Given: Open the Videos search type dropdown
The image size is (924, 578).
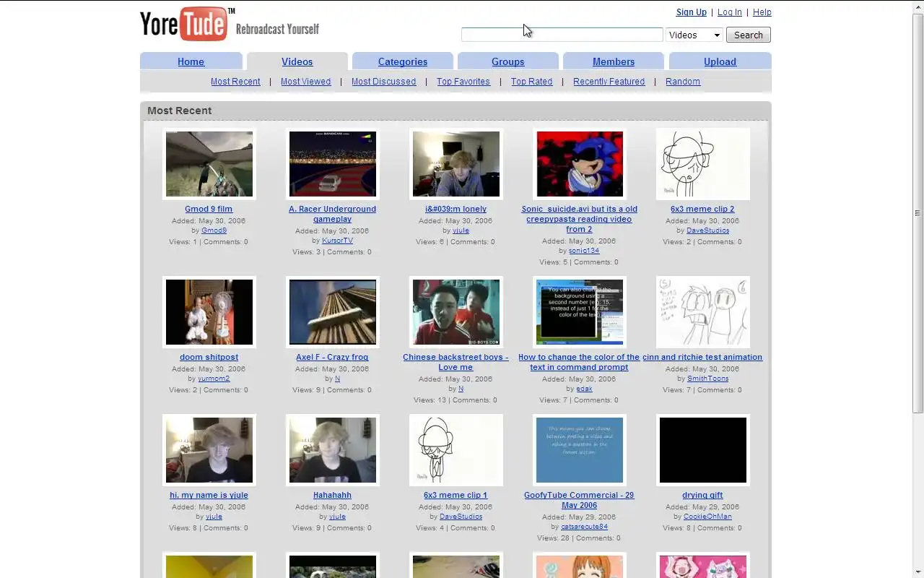Looking at the screenshot, I should coord(694,35).
